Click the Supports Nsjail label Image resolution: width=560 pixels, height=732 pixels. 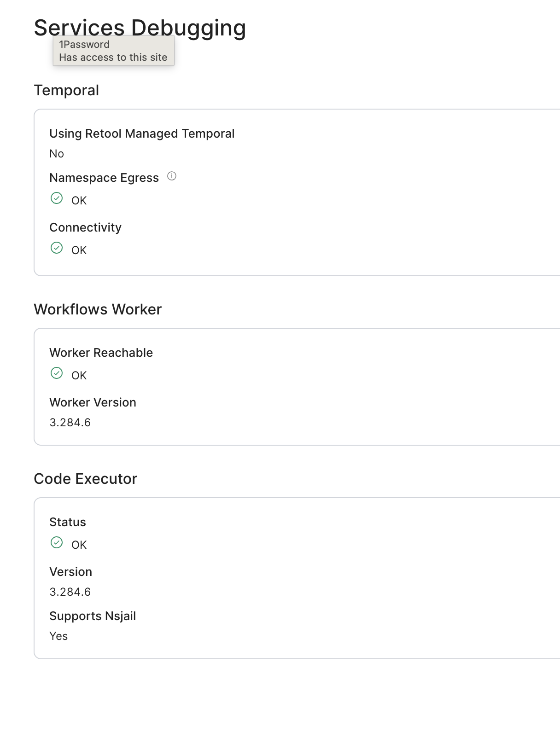coord(93,616)
